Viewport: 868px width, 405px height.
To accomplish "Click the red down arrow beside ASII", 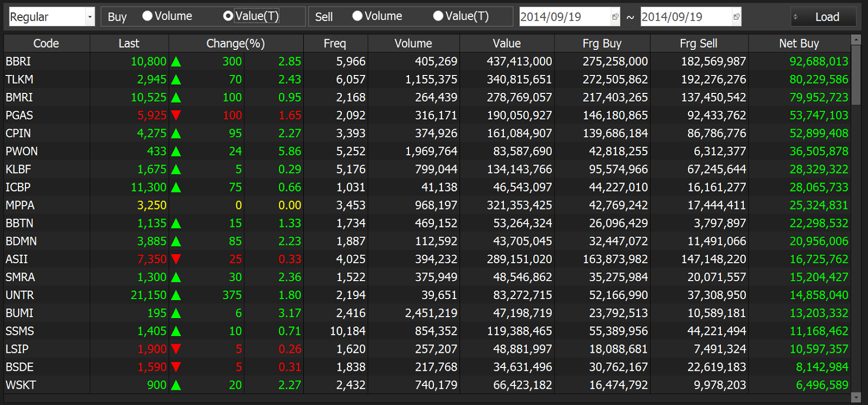I will tap(176, 259).
